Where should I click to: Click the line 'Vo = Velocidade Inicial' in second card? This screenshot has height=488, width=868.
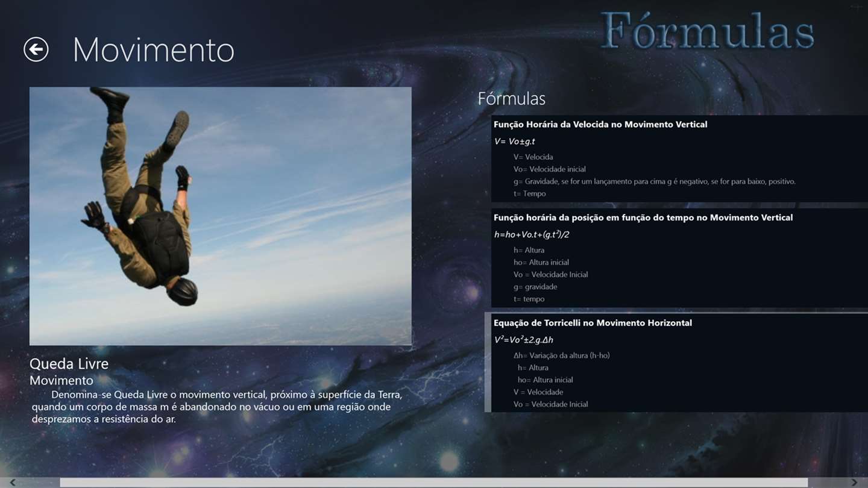(x=551, y=275)
